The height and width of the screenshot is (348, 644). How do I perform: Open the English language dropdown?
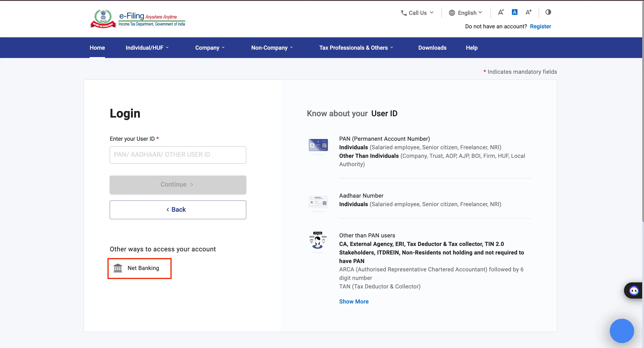pos(465,13)
